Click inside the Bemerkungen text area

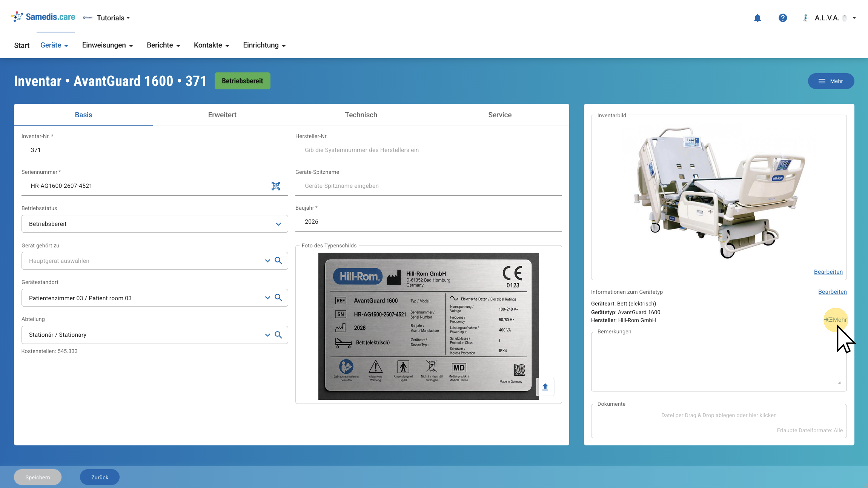point(719,361)
